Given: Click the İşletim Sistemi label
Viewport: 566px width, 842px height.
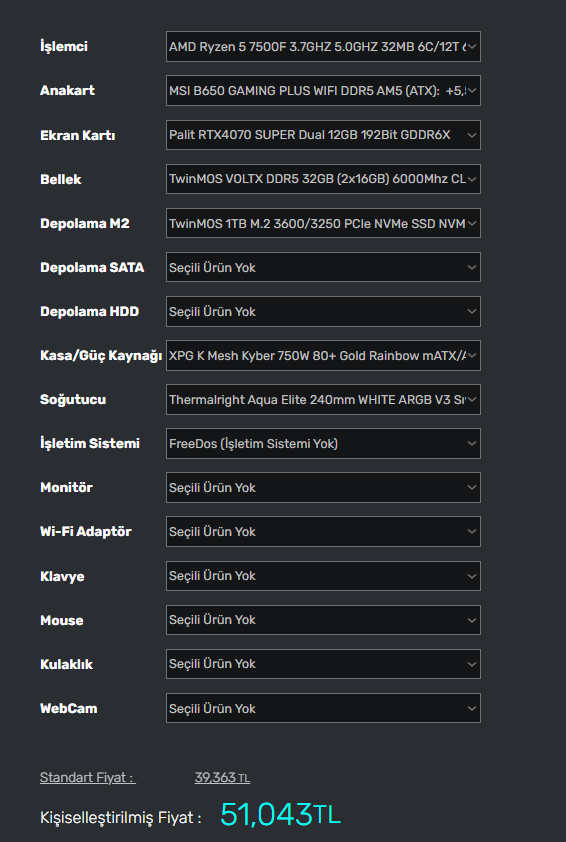Looking at the screenshot, I should click(90, 444).
